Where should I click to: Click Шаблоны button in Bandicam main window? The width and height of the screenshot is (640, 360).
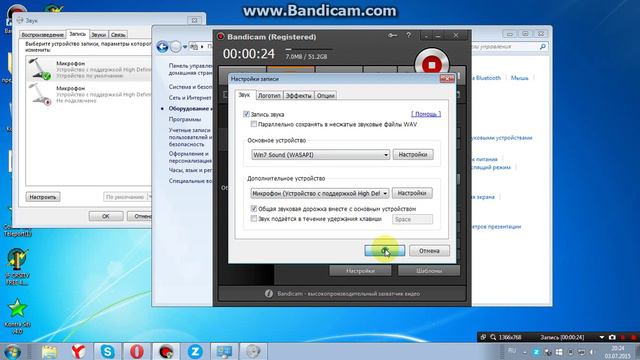[429, 271]
